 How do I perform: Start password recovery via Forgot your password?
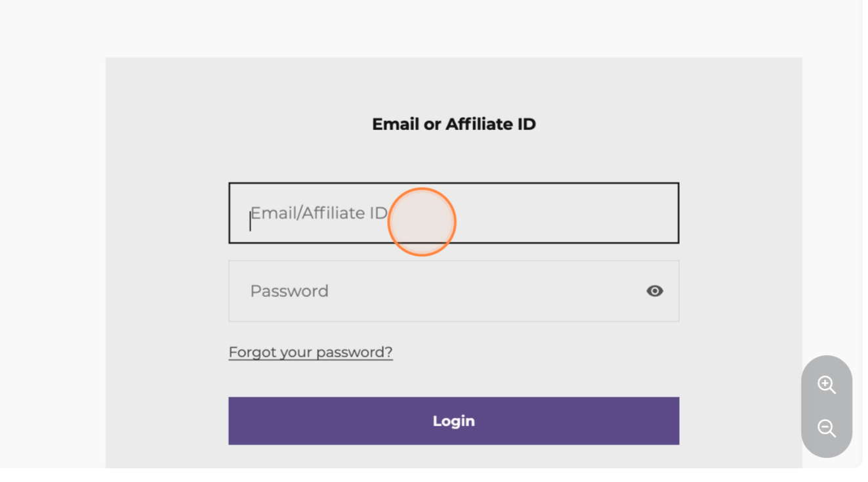pyautogui.click(x=310, y=352)
